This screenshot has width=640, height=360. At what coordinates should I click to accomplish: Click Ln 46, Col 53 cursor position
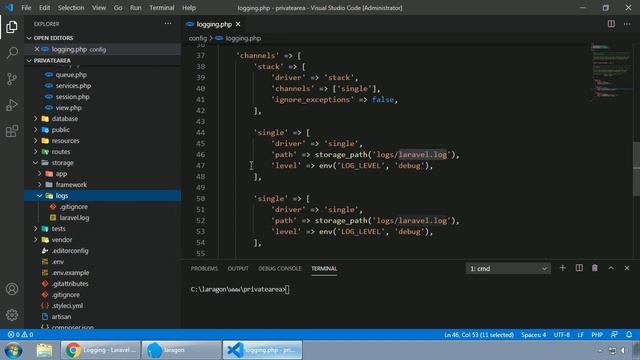[479, 335]
